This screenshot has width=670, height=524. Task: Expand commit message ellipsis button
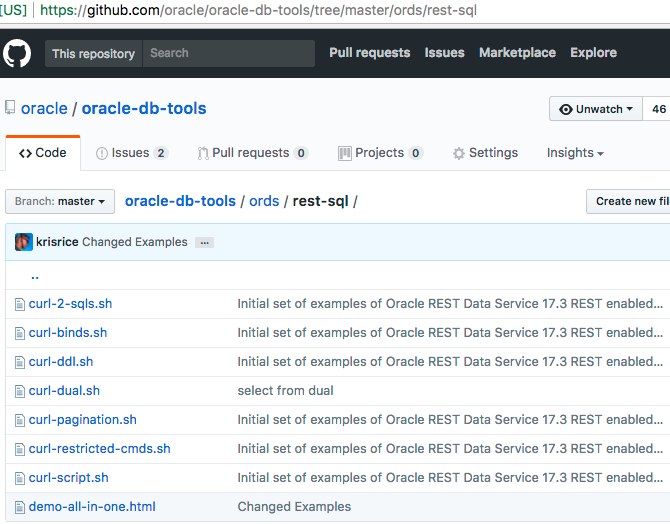click(x=205, y=243)
